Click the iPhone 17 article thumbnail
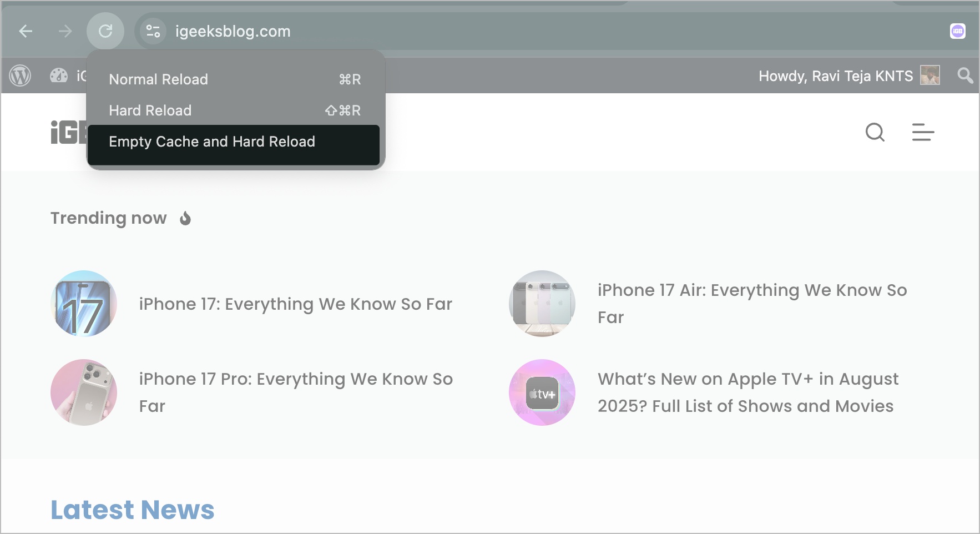 click(x=84, y=304)
